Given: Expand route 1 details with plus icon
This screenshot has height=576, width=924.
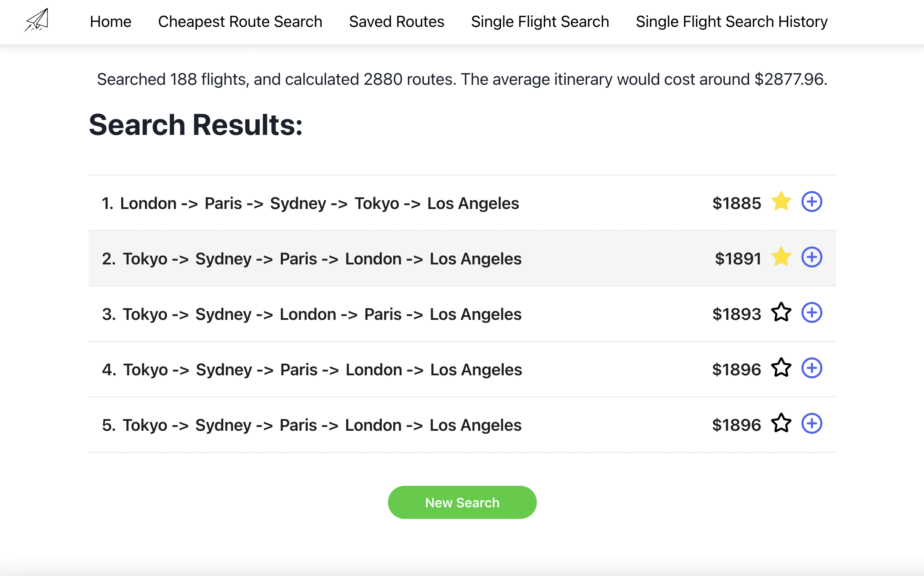Looking at the screenshot, I should click(x=811, y=202).
